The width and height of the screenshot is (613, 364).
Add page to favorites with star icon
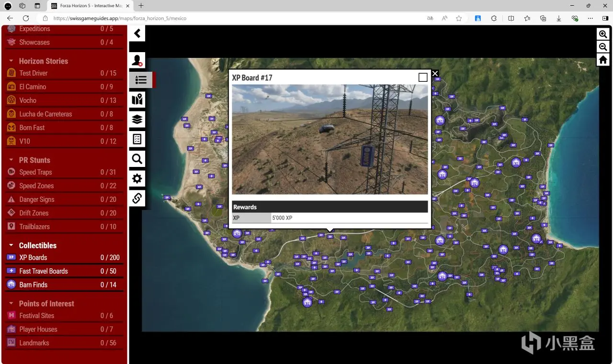pos(459,18)
